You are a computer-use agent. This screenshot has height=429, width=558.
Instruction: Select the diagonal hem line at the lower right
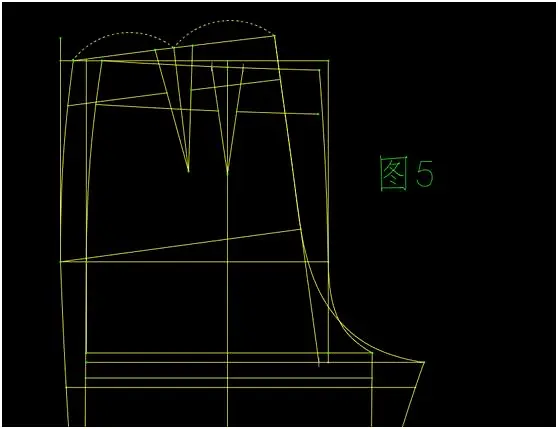[414, 394]
